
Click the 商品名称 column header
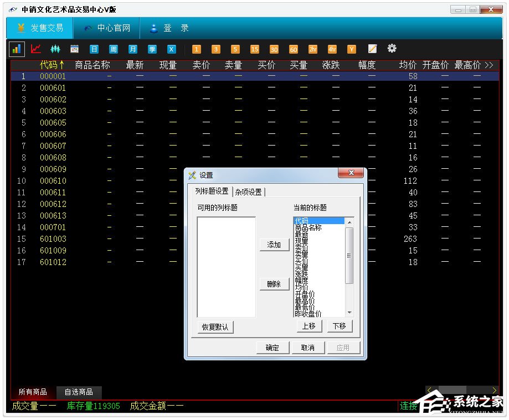coord(92,65)
